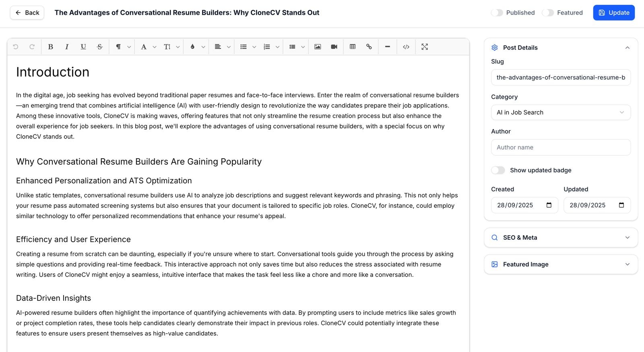Click the Undo icon in editor toolbar

(16, 47)
